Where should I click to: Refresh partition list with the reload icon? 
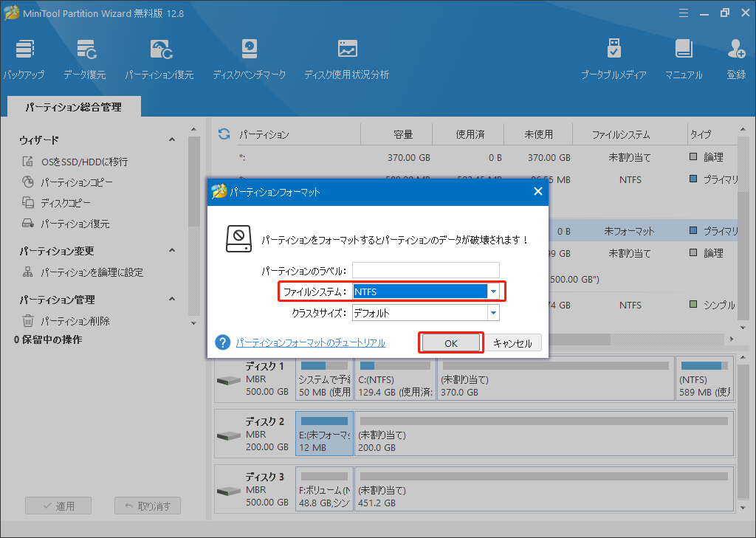224,134
